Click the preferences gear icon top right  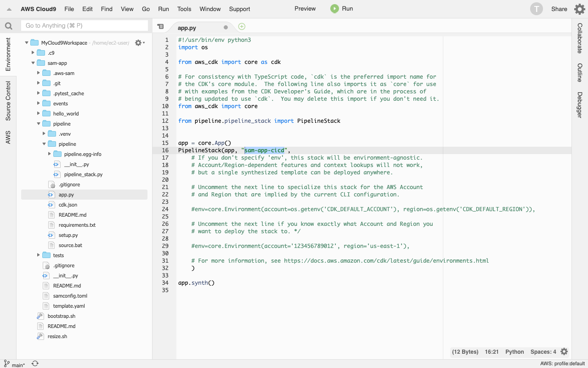tap(579, 9)
